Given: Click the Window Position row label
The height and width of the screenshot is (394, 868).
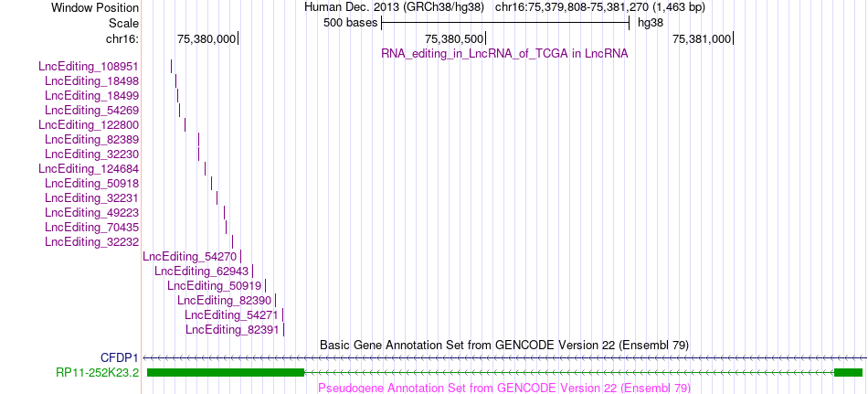Looking at the screenshot, I should 95,7.
